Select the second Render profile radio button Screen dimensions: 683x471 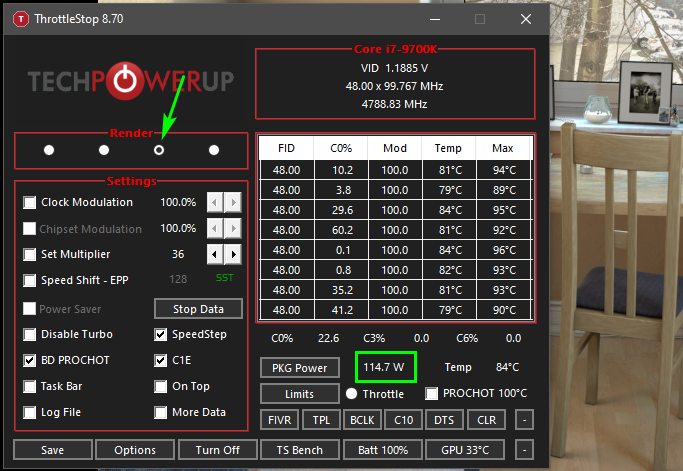pyautogui.click(x=104, y=150)
